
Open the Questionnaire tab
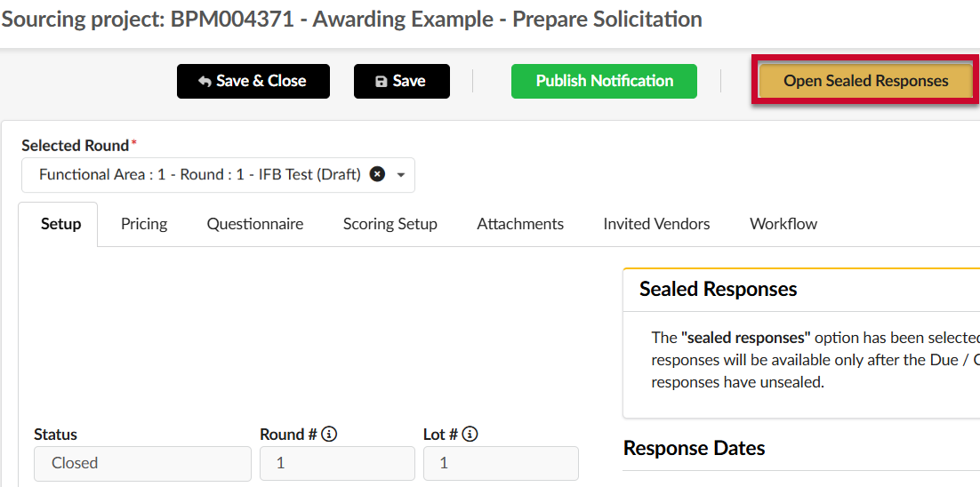pos(255,224)
